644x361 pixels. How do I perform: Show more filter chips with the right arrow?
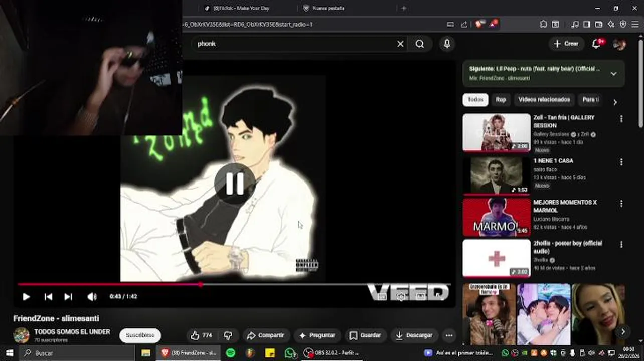tap(615, 102)
